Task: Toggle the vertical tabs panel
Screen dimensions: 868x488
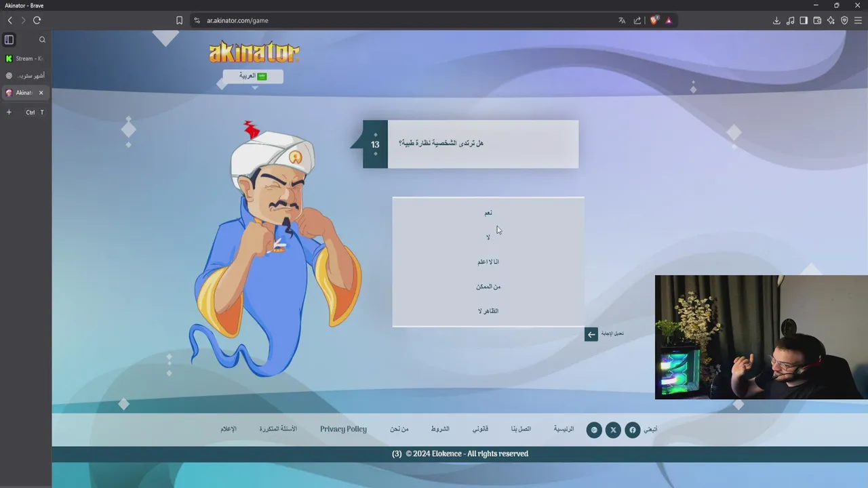Action: [x=9, y=39]
